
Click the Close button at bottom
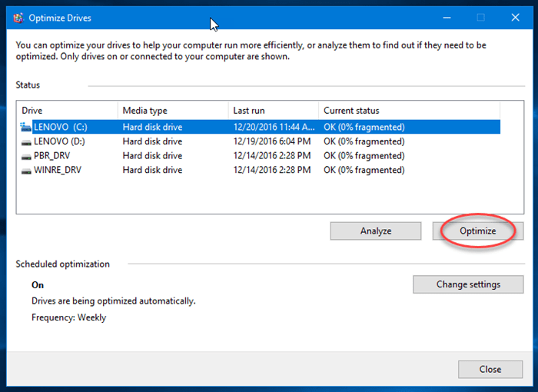490,369
